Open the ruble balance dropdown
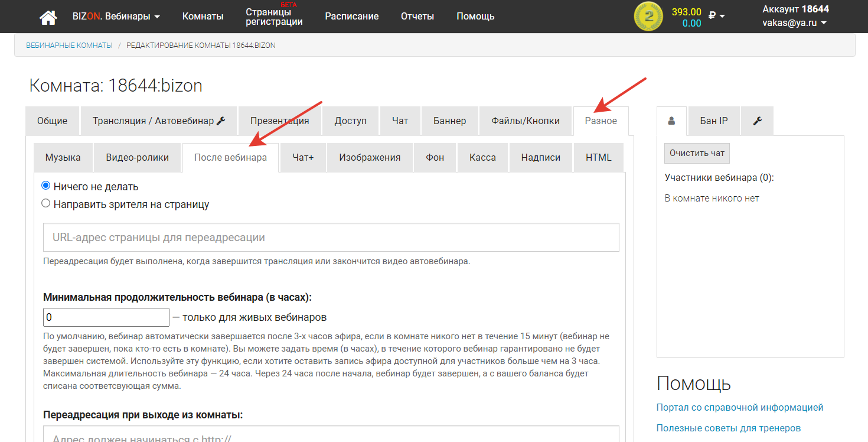868x442 pixels. pyautogui.click(x=716, y=16)
